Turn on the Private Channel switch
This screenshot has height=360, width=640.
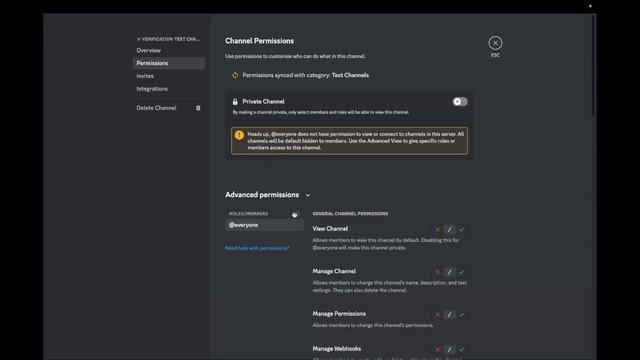tap(460, 102)
